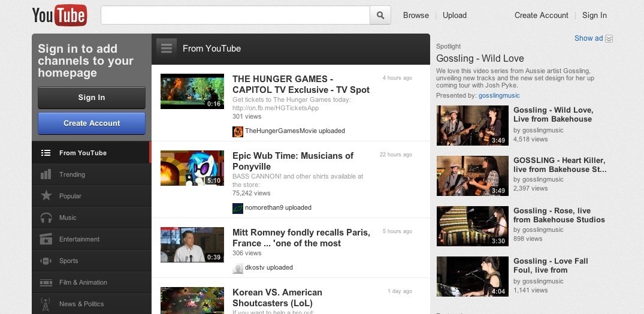The width and height of the screenshot is (644, 314).
Task: Click the News & Politics tower icon
Action: pos(46,304)
